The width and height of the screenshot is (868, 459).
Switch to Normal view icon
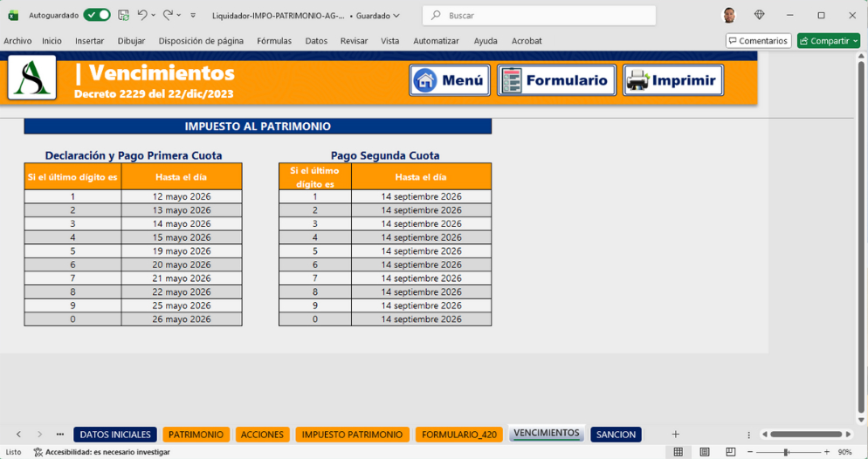[x=679, y=452]
